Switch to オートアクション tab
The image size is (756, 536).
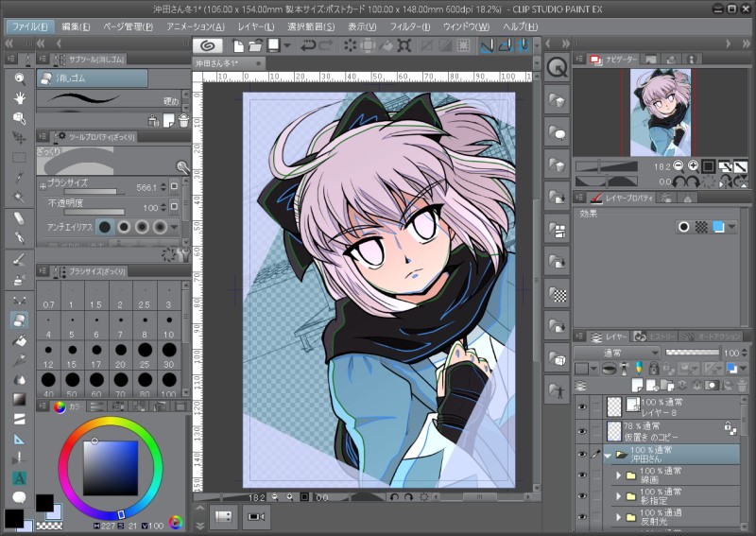[x=712, y=337]
